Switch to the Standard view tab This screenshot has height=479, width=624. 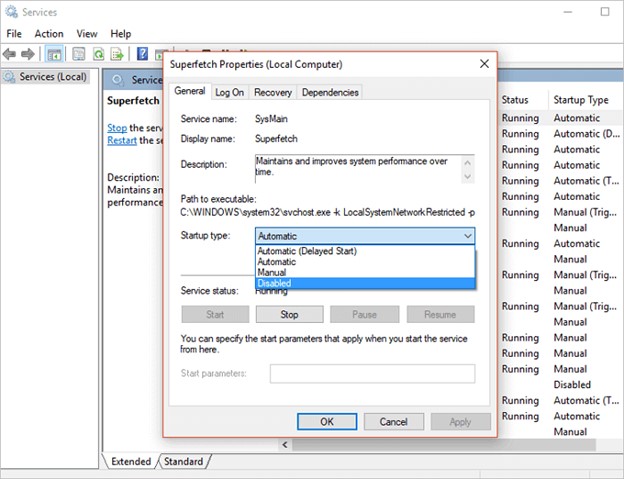coord(182,462)
